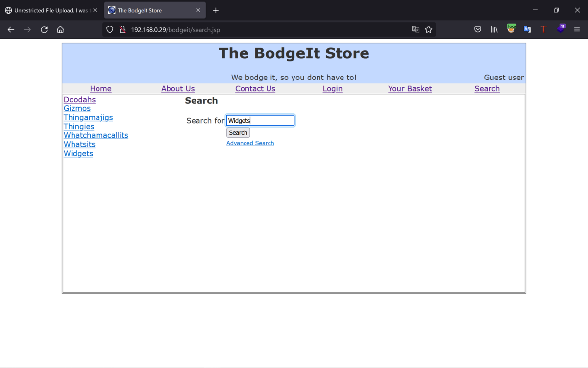Browse the Whatsits category
This screenshot has height=368, width=588.
79,144
